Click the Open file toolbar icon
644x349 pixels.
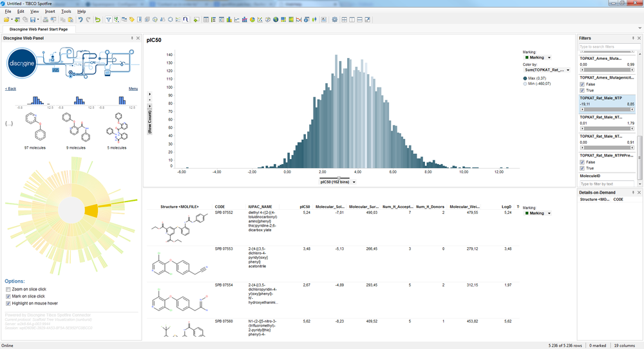pos(6,20)
